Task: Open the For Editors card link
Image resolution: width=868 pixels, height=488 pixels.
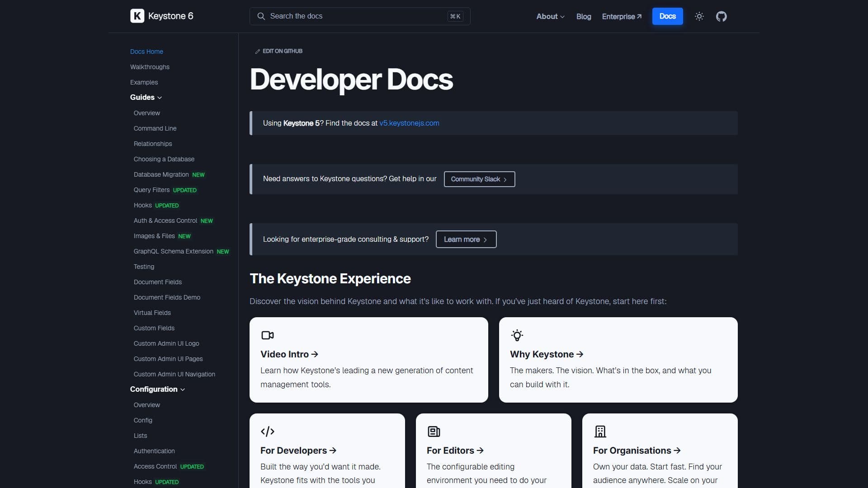Action: pyautogui.click(x=455, y=450)
